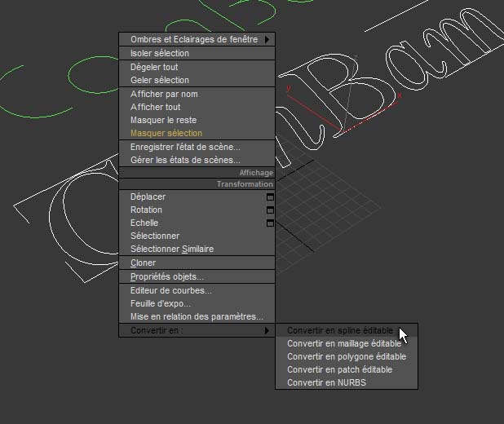Choose Afficher par nom
Screen dimensions: 504x424
click(197, 95)
